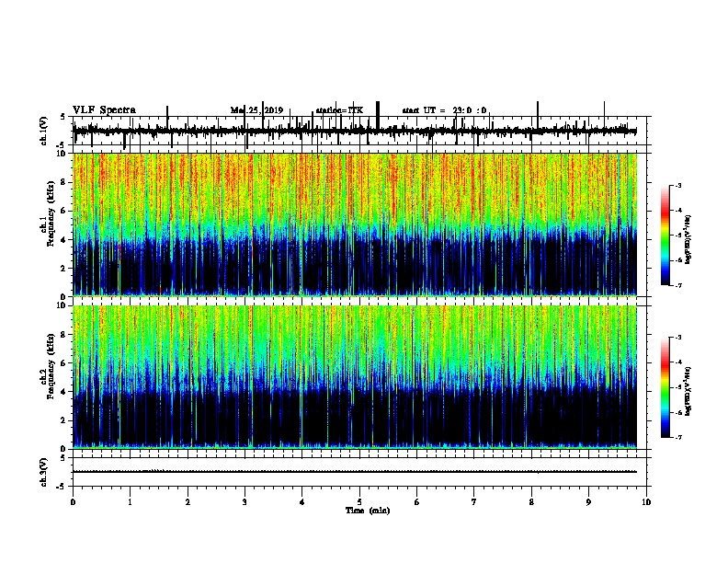Image resolution: width=728 pixels, height=563 pixels.
Task: Click the '8' kHz tick on ch.2 frequency axis
Action: click(63, 335)
